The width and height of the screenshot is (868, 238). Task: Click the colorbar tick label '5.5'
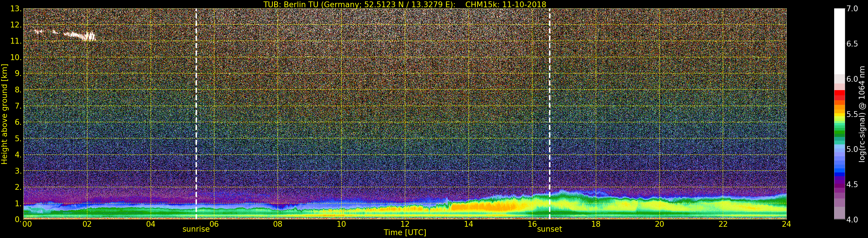(852, 114)
